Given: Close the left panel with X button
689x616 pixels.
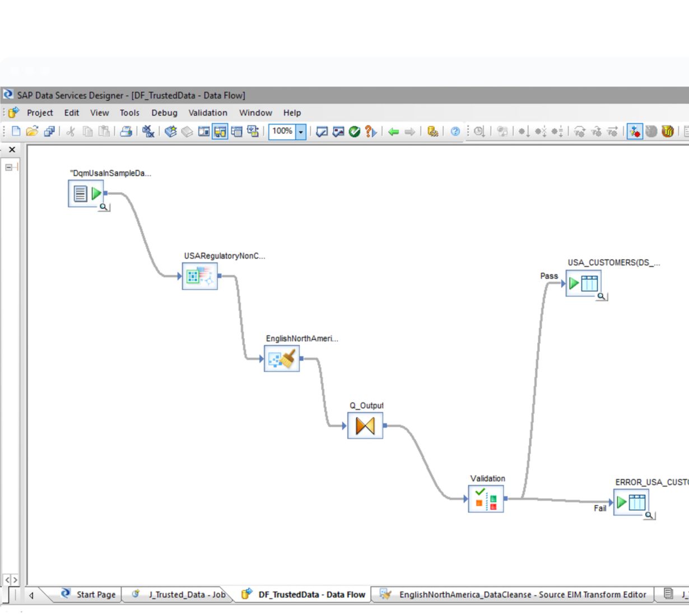Looking at the screenshot, I should (x=12, y=150).
